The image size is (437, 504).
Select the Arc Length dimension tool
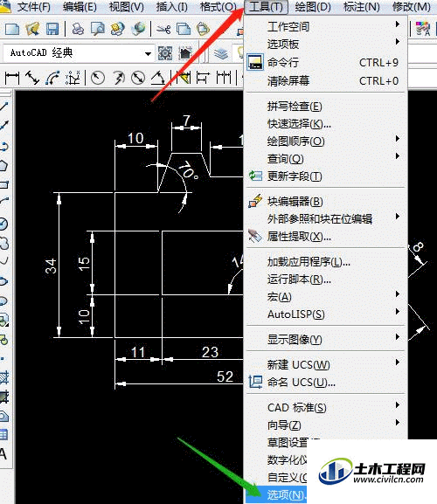coord(52,78)
